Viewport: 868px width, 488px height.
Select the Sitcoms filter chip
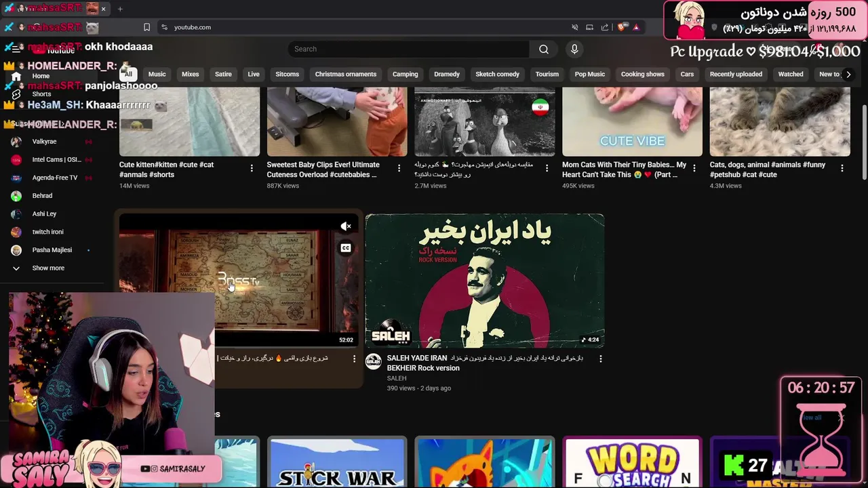tap(287, 74)
